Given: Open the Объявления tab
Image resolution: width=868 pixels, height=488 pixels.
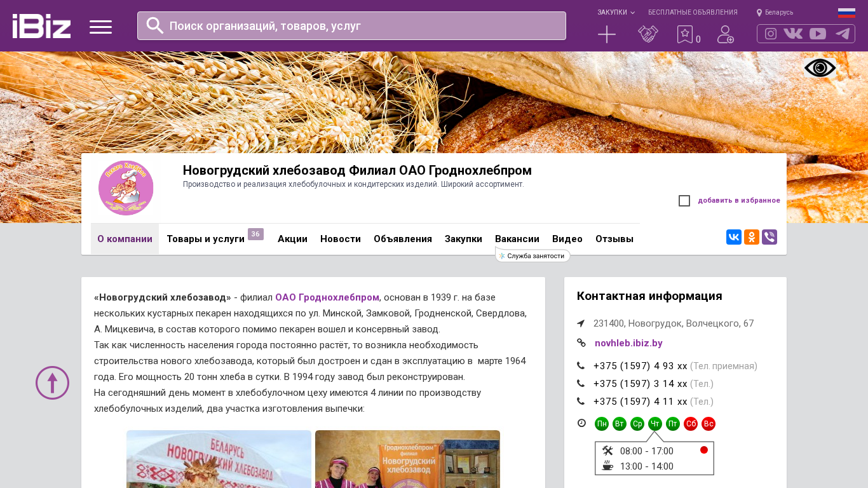Looking at the screenshot, I should [x=403, y=239].
